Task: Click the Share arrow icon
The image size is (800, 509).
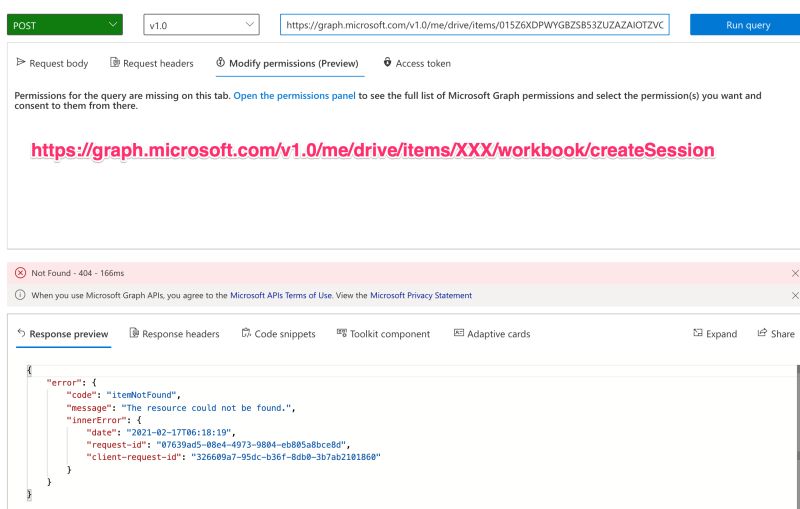Action: coord(762,333)
